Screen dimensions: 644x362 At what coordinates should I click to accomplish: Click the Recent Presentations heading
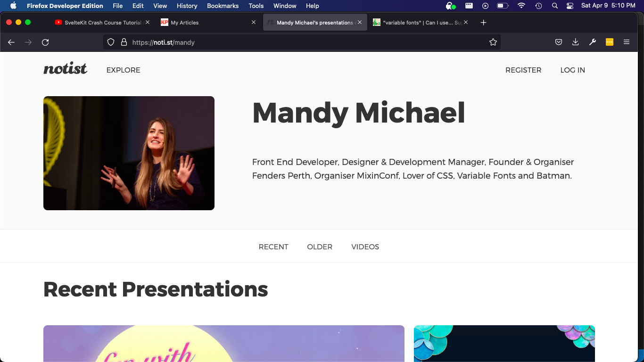(x=156, y=289)
